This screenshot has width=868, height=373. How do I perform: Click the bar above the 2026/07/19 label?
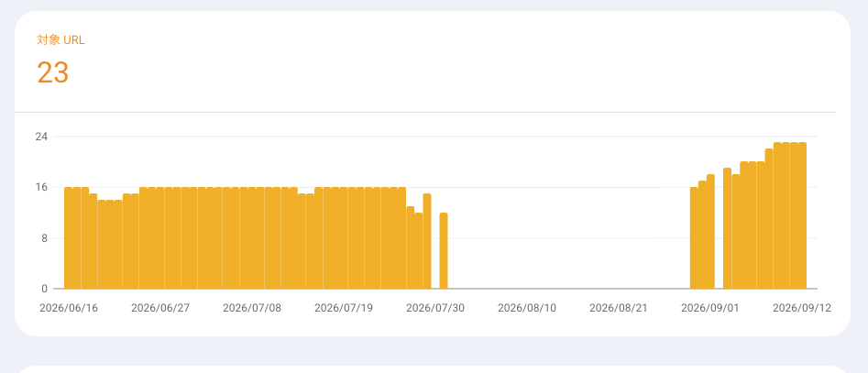(344, 238)
